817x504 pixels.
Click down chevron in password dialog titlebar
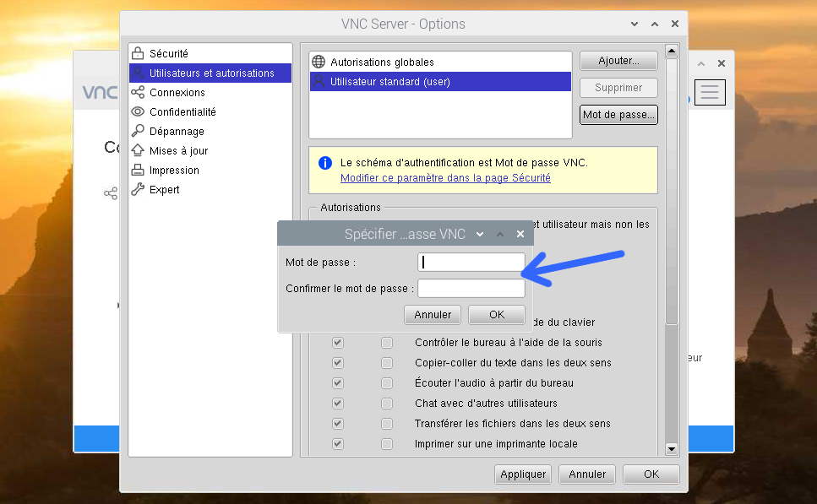click(480, 235)
